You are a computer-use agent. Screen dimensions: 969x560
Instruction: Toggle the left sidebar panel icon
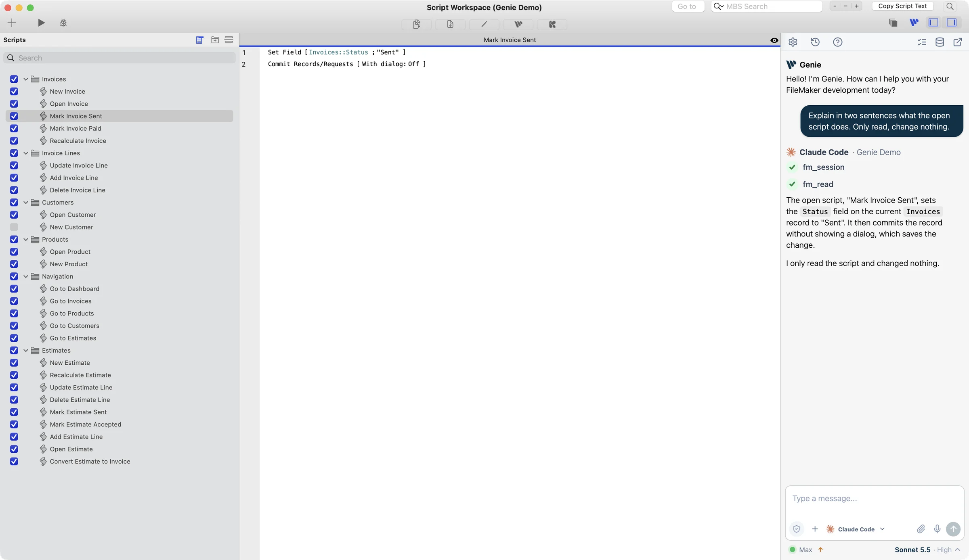coord(933,23)
